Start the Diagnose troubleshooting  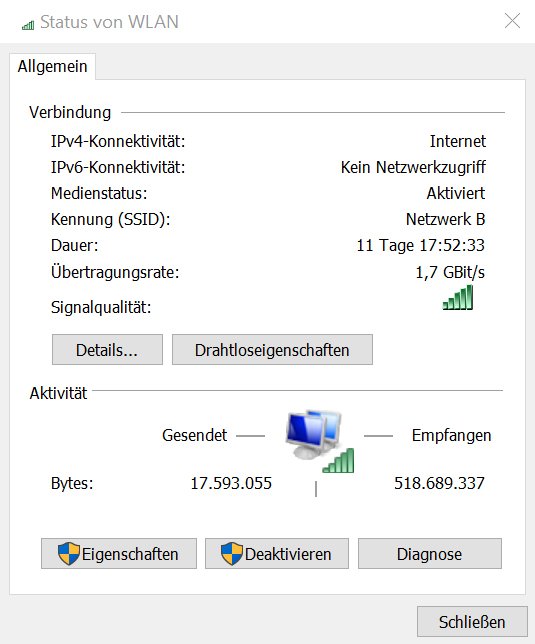pyautogui.click(x=430, y=554)
